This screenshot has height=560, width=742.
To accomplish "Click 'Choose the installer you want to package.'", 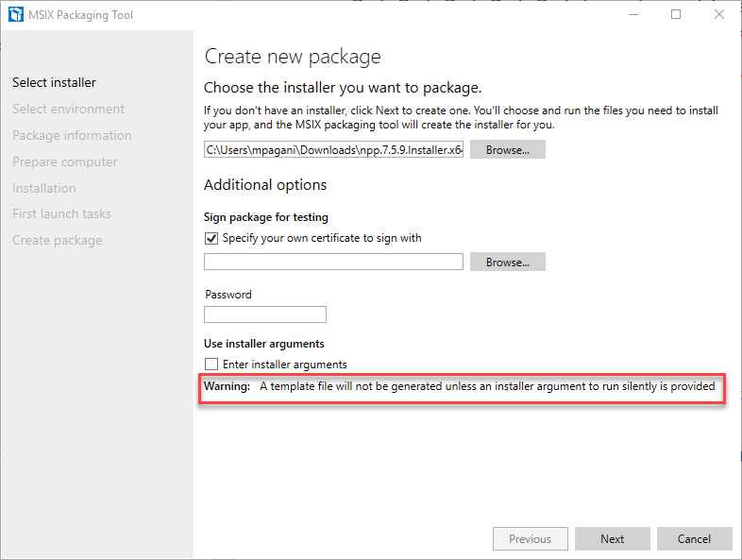I will pyautogui.click(x=343, y=88).
